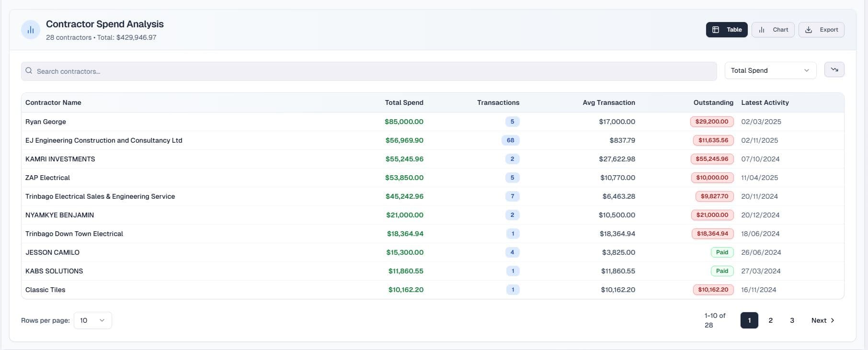Click the $55,245.96 outstanding badge
This screenshot has width=868, height=350.
(x=712, y=159)
